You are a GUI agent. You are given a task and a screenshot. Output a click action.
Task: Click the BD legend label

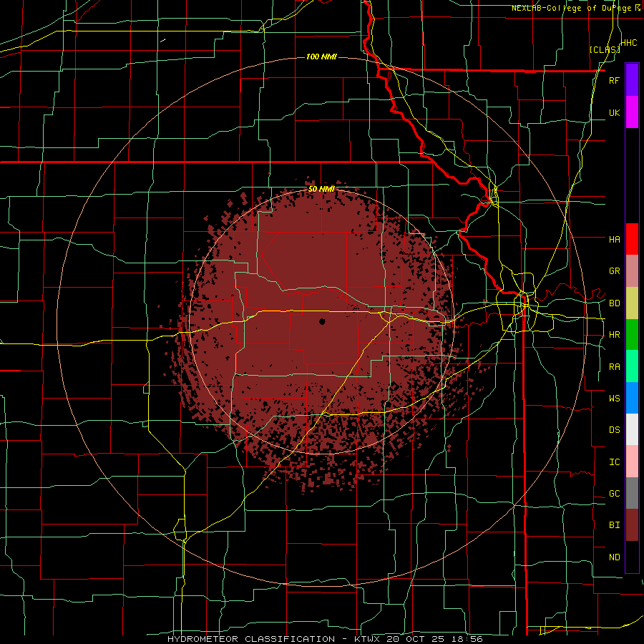coord(614,303)
